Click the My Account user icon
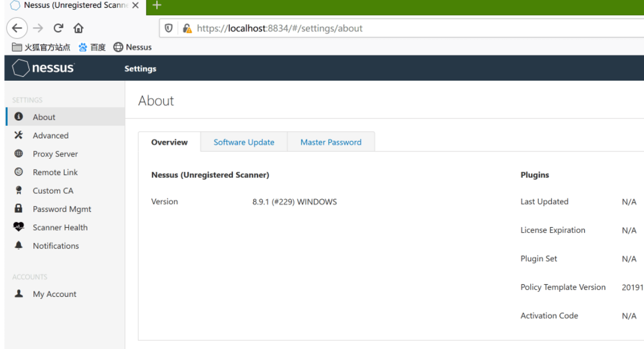 click(x=19, y=294)
